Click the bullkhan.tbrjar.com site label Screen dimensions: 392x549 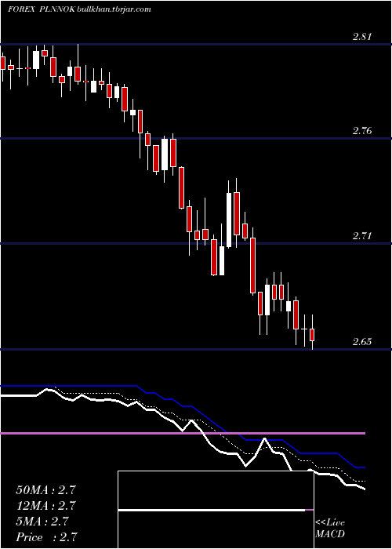click(x=114, y=9)
